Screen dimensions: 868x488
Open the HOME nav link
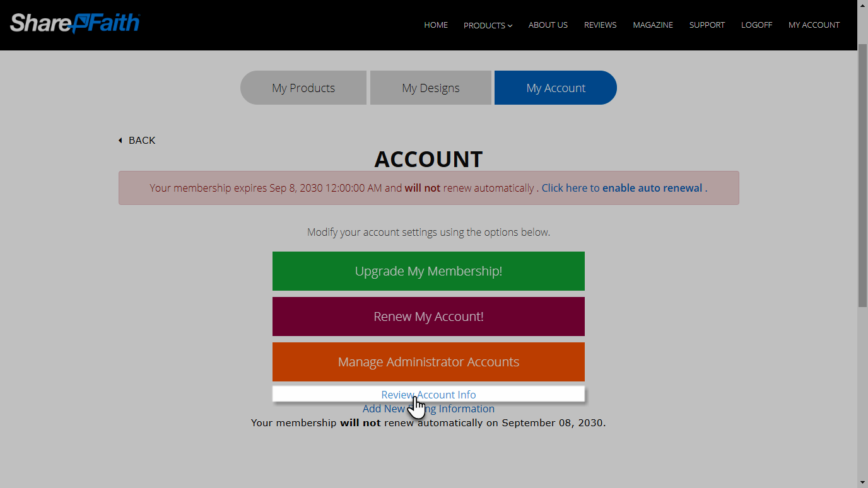[x=436, y=25]
